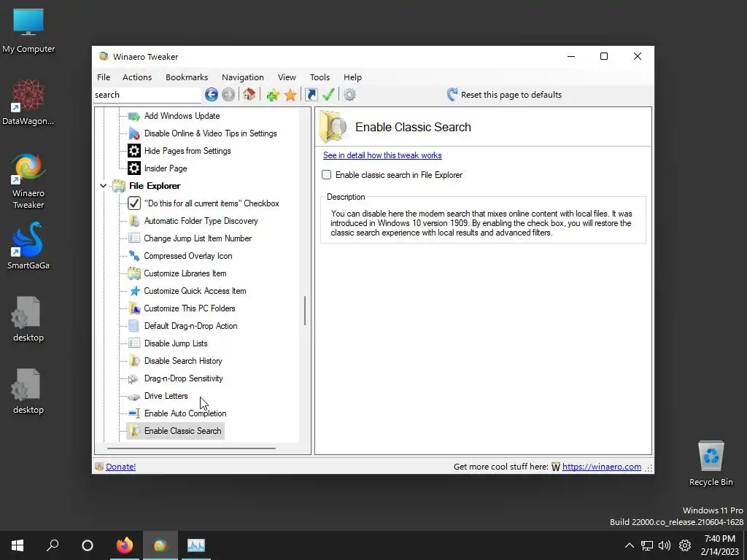Open the Tools menu
The image size is (747, 560).
[x=320, y=77]
